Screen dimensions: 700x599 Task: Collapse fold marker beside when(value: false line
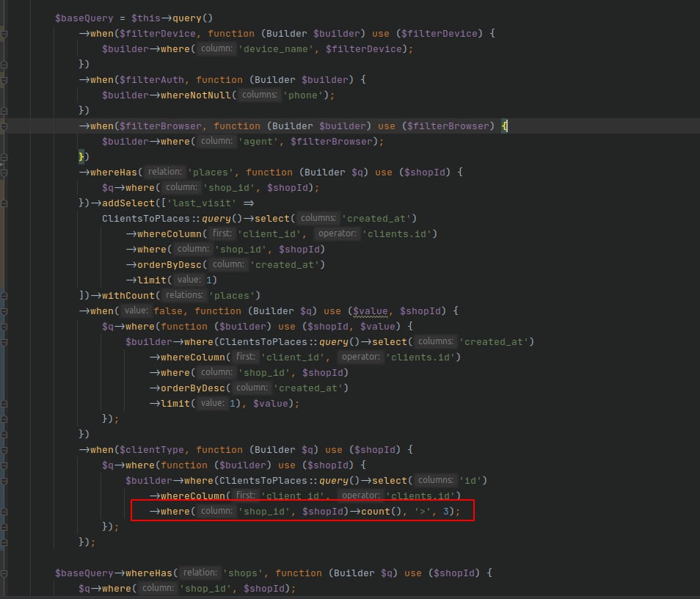pyautogui.click(x=4, y=311)
